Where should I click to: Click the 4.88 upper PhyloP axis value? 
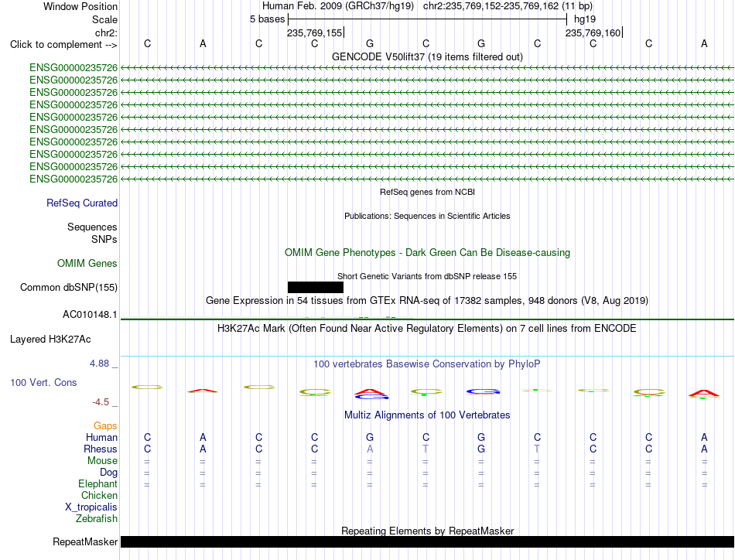(99, 364)
